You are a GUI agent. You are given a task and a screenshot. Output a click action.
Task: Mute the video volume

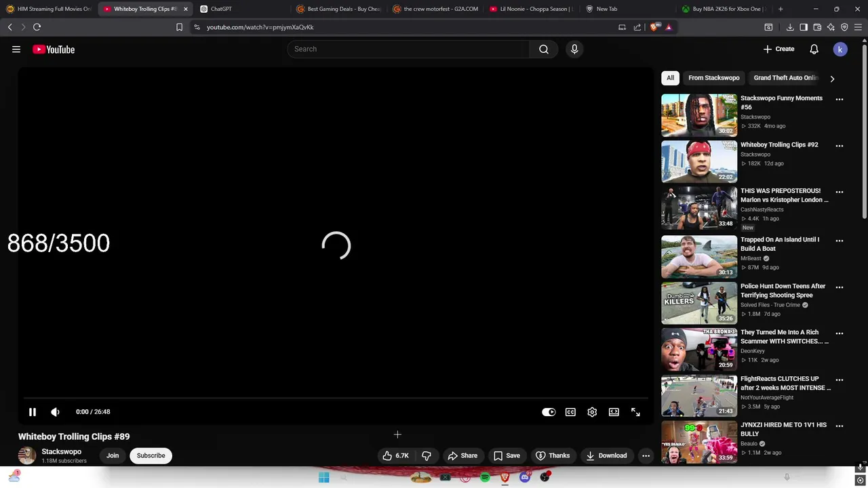click(x=55, y=411)
